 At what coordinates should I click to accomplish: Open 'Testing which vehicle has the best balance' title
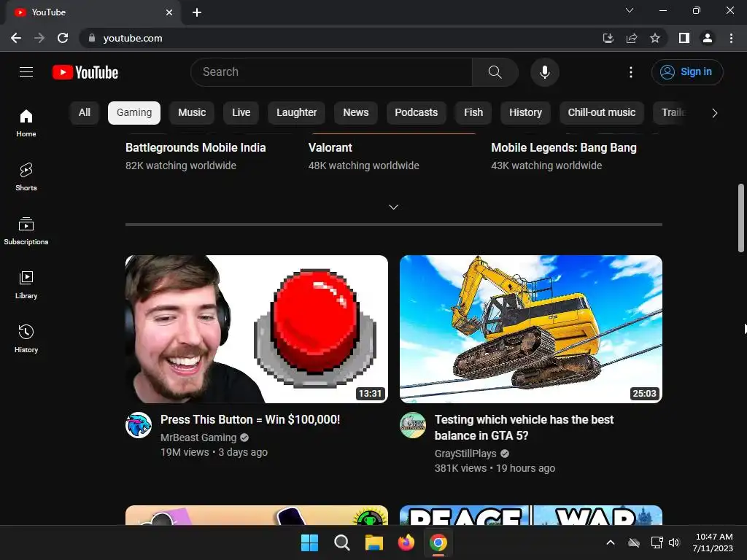pyautogui.click(x=524, y=427)
